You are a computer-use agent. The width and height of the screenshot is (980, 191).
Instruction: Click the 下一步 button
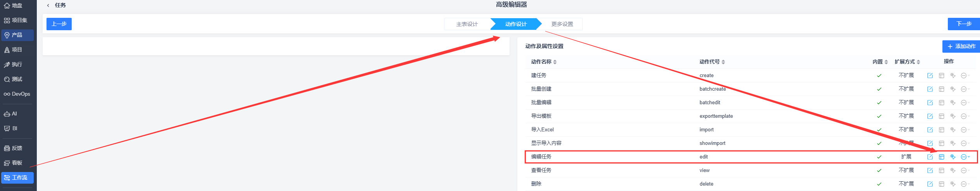point(964,24)
